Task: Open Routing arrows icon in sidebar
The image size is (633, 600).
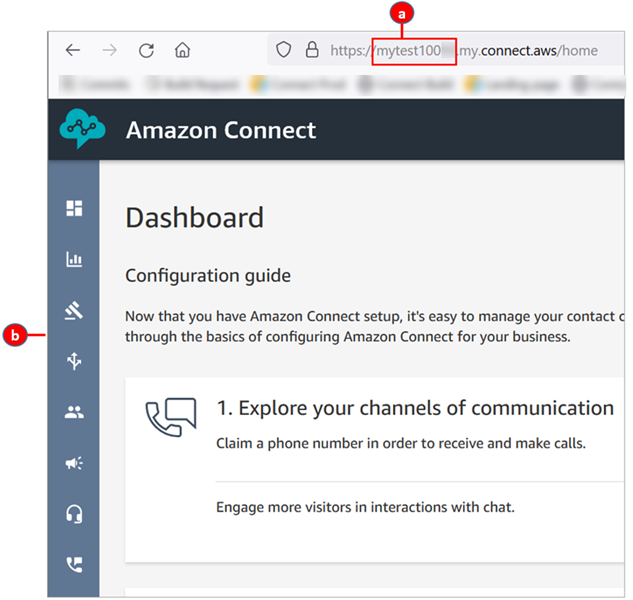Action: [x=74, y=361]
